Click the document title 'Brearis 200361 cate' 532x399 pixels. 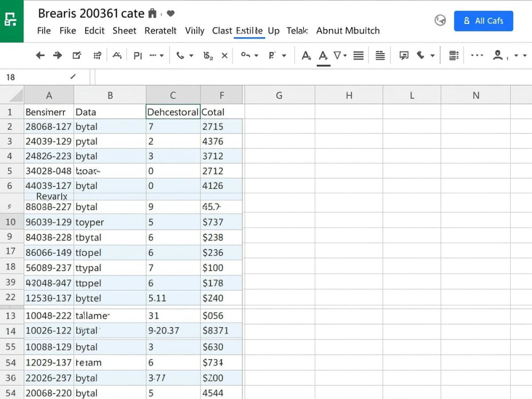[x=92, y=14]
